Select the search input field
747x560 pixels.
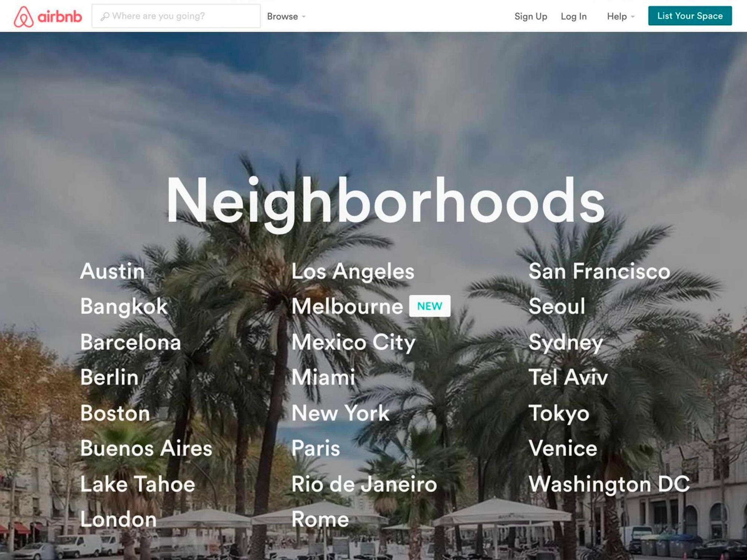(x=176, y=15)
